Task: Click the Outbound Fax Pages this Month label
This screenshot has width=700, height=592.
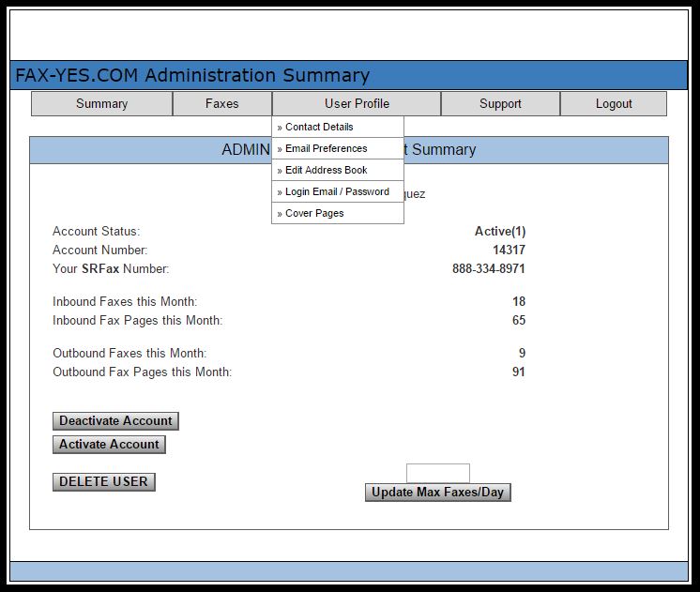Action: 143,372
